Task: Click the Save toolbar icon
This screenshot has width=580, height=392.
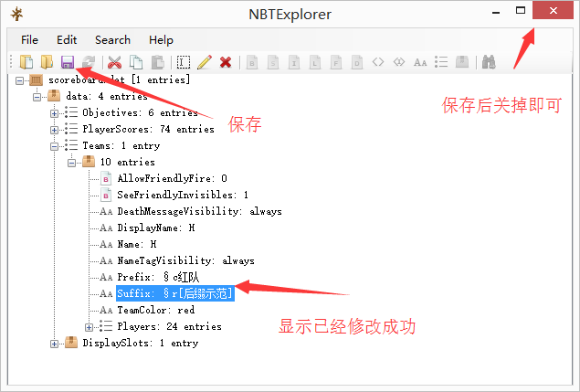Action: tap(67, 62)
